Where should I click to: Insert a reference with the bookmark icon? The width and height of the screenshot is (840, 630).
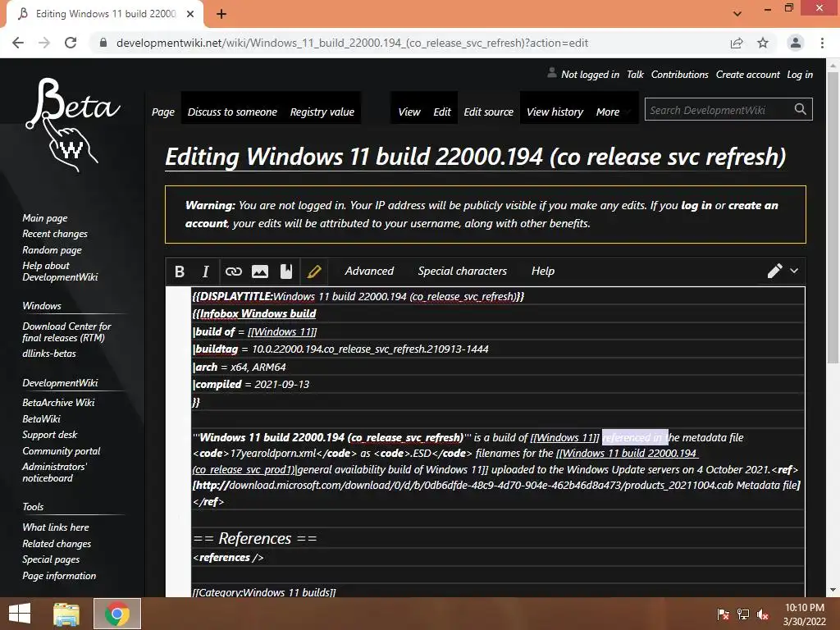[286, 272]
